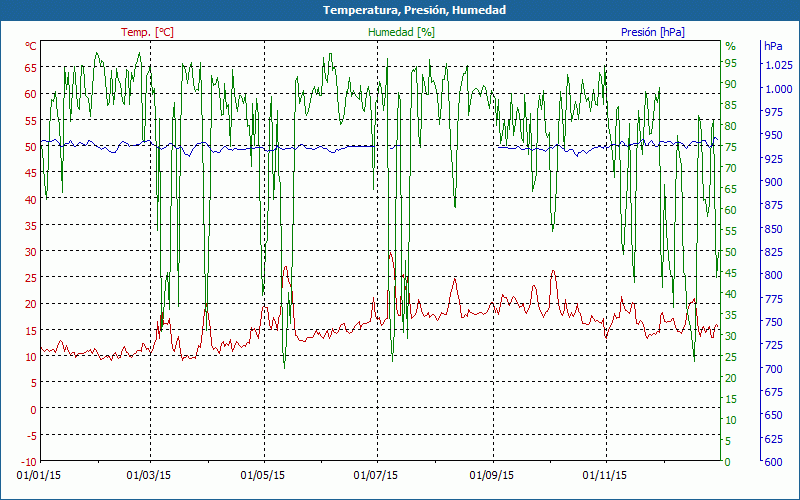
Task: Click '0' on the green humidity axis
Action: [728, 462]
